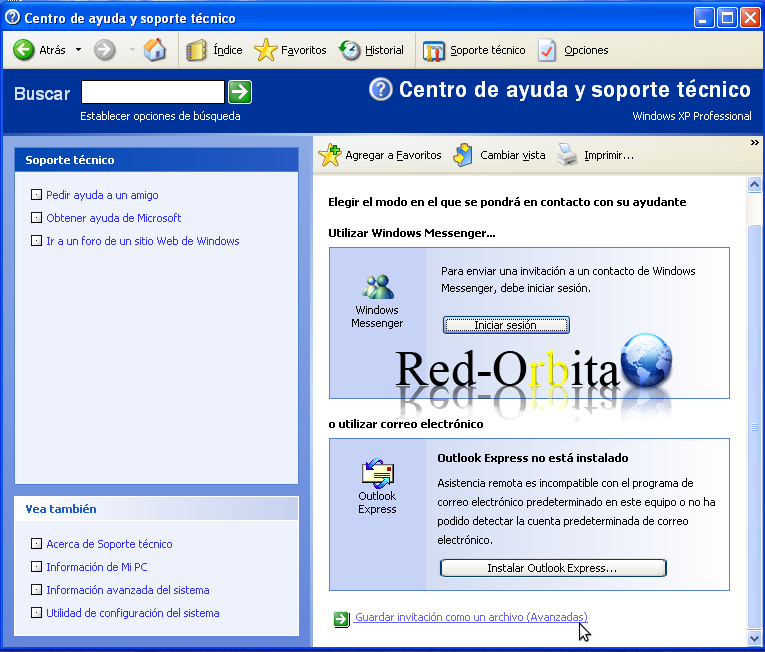Click the scrollbar up arrow
Image resolution: width=765 pixels, height=652 pixels.
754,184
